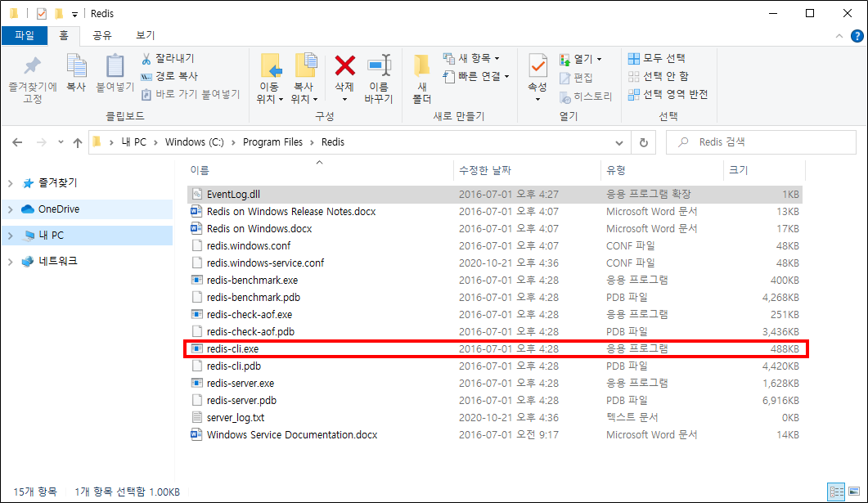Select redis-cli.exe file
This screenshot has height=503, width=868.
click(x=495, y=348)
